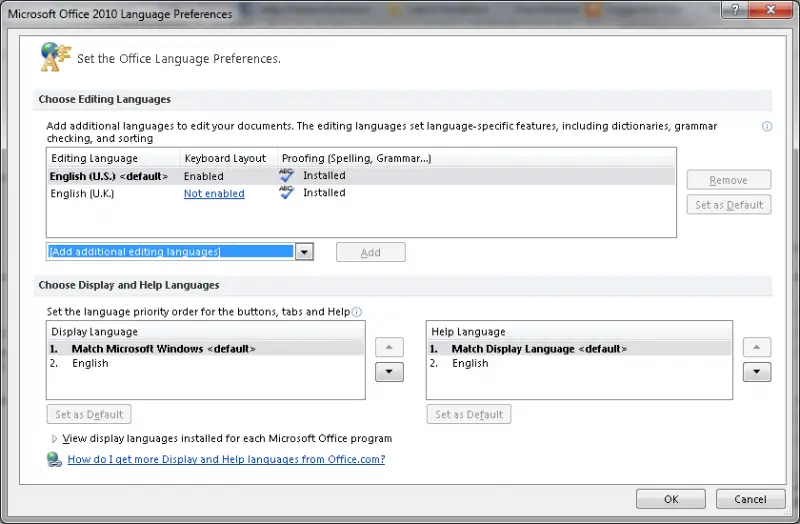
Task: Click the info icon next to buttons, tabs and Help
Action: (x=357, y=312)
